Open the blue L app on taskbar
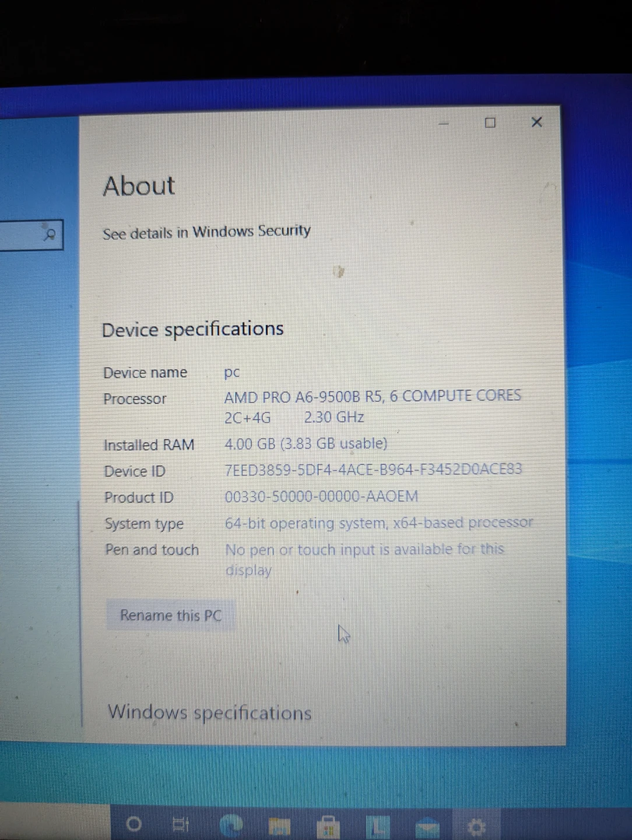Image resolution: width=632 pixels, height=840 pixels. [x=378, y=826]
